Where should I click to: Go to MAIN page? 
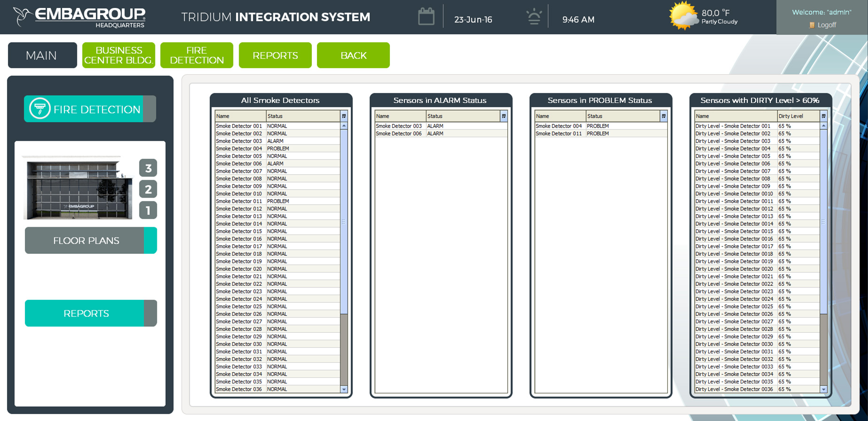point(42,55)
